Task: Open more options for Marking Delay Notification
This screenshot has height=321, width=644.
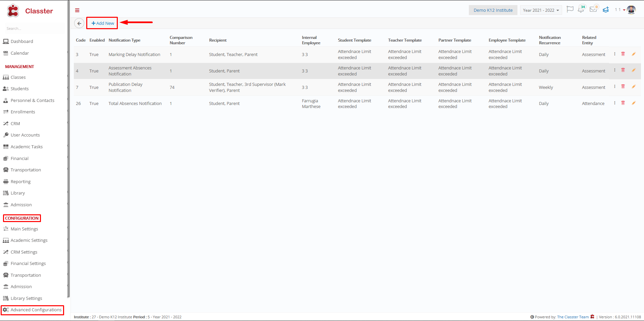Action: [x=615, y=54]
